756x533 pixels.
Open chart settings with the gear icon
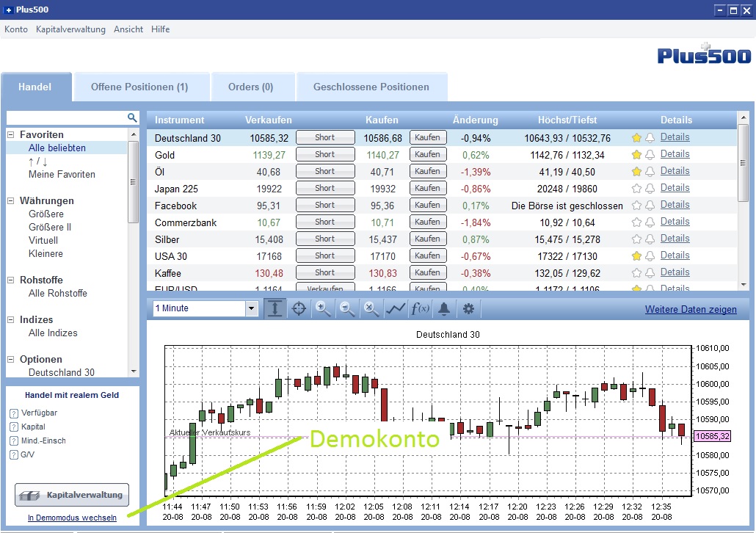(x=468, y=308)
